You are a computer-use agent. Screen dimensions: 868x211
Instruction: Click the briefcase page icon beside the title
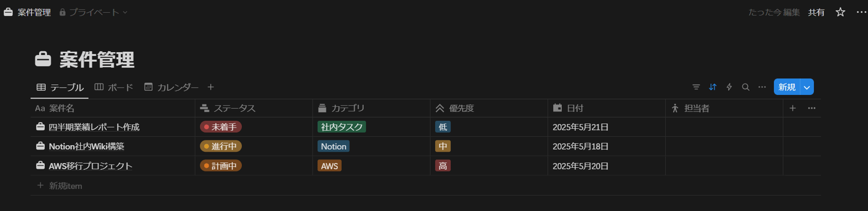pos(43,59)
